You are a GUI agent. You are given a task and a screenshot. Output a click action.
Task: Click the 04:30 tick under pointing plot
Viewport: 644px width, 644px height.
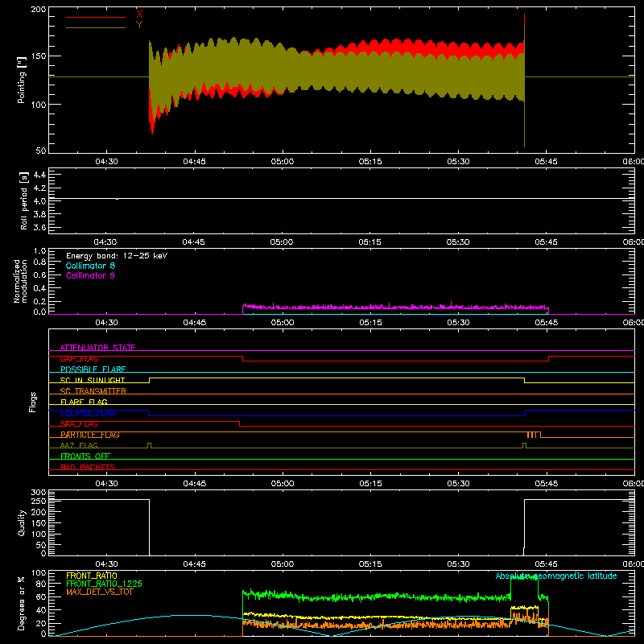click(106, 162)
